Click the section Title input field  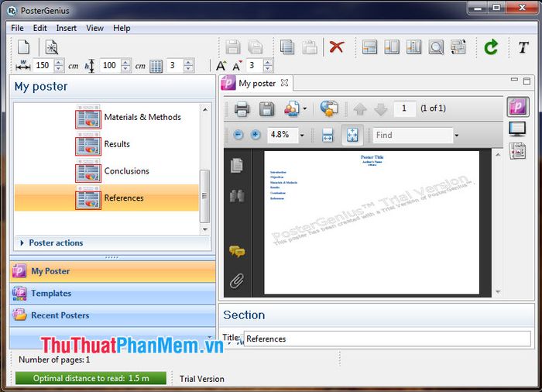[x=387, y=339]
